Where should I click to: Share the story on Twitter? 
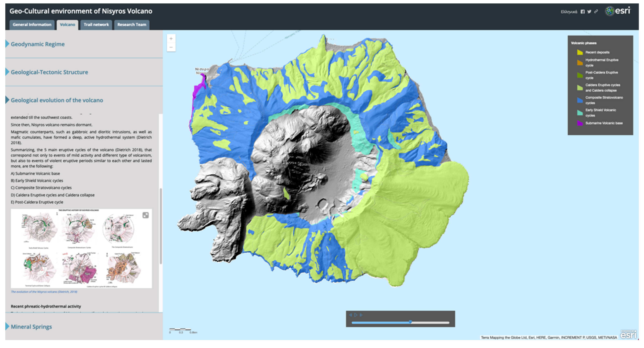589,12
